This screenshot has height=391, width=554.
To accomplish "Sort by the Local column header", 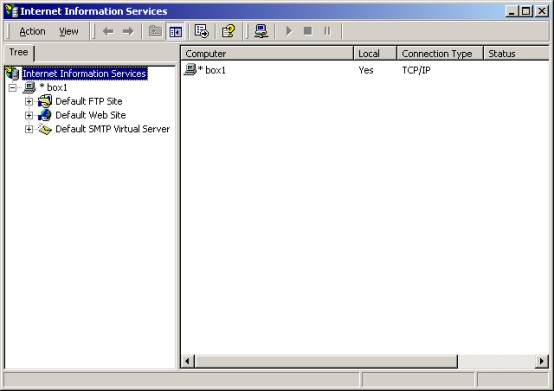I will click(375, 53).
